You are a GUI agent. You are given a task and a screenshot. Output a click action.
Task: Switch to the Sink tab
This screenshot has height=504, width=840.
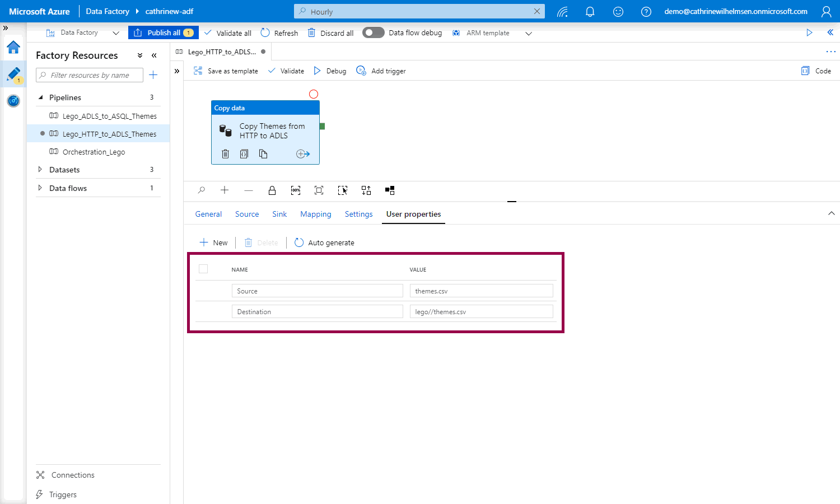[279, 214]
